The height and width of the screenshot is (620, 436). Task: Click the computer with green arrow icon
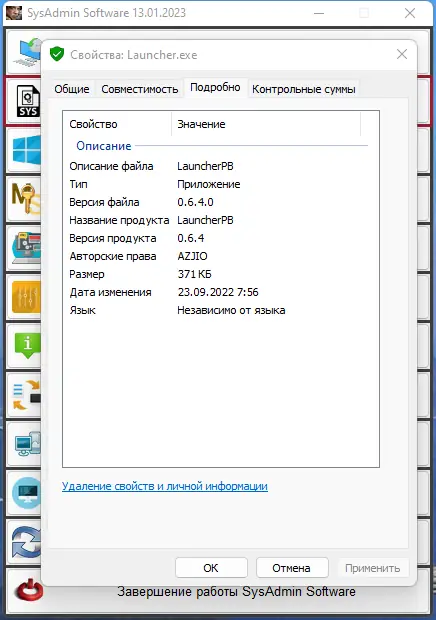[27, 52]
